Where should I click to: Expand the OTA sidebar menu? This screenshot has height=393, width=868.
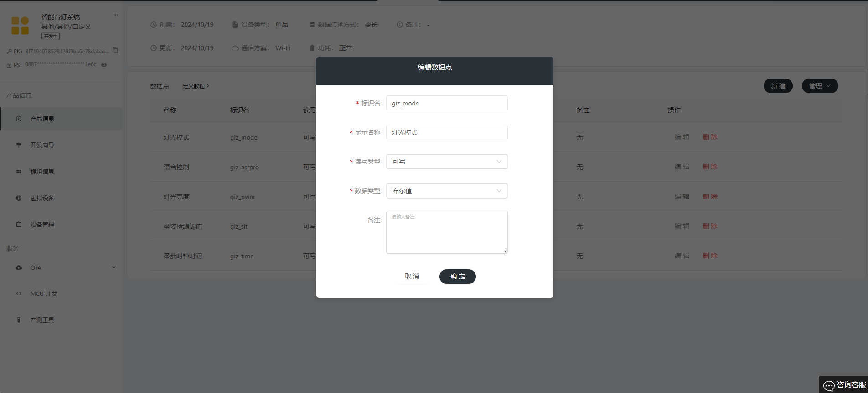coord(114,267)
